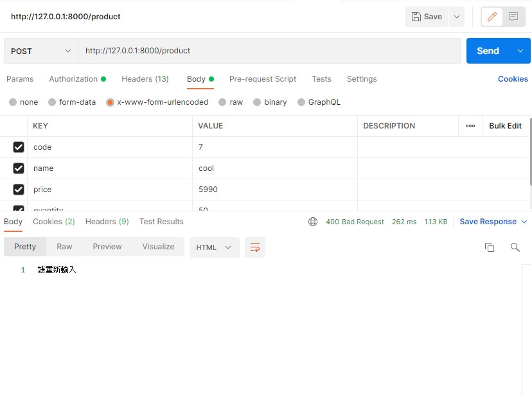The width and height of the screenshot is (532, 399).
Task: Expand the Save options arrow
Action: click(457, 17)
